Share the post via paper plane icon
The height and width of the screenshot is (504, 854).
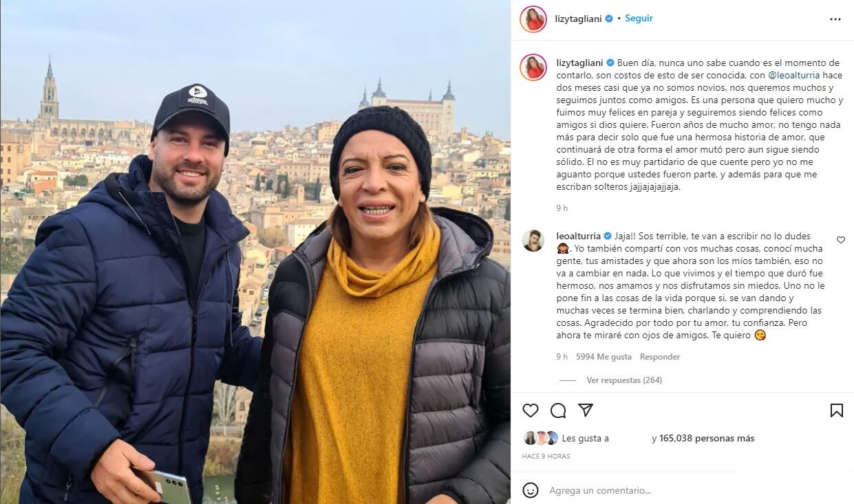[586, 410]
